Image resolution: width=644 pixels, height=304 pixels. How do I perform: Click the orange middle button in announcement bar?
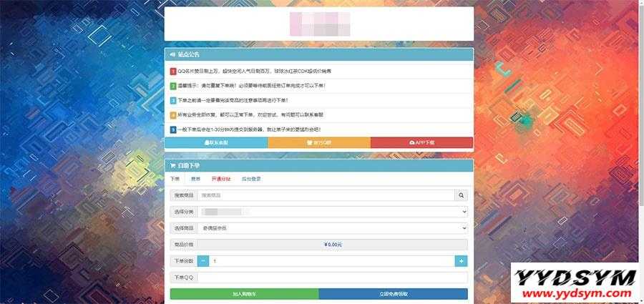coord(318,142)
